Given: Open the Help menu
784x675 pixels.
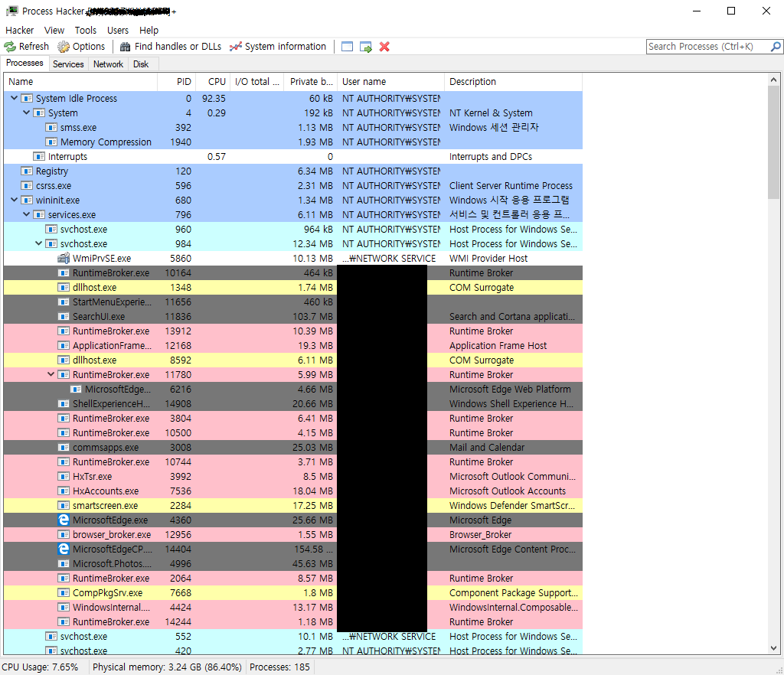Looking at the screenshot, I should tap(149, 31).
